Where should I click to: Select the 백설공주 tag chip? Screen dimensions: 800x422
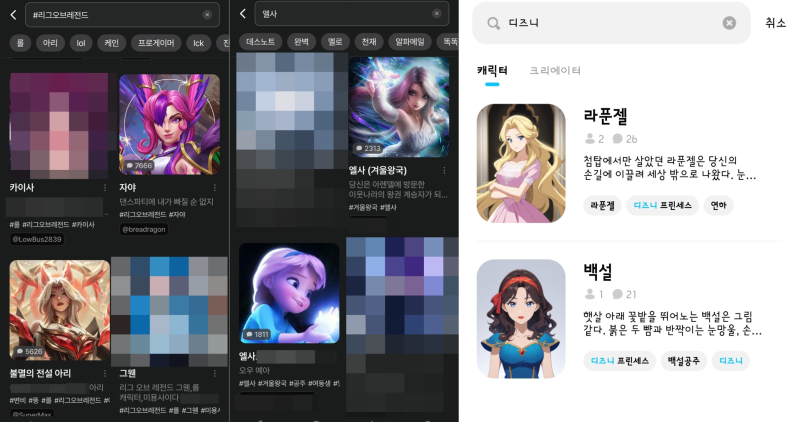pos(684,361)
